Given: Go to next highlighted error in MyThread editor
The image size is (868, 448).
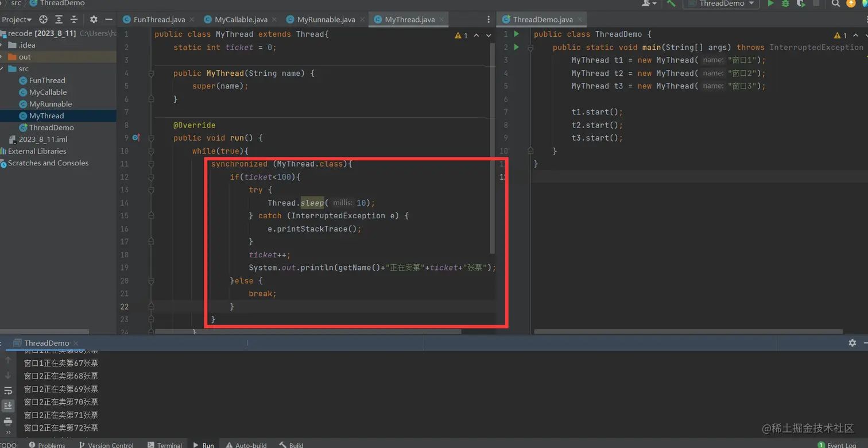Looking at the screenshot, I should coord(489,35).
